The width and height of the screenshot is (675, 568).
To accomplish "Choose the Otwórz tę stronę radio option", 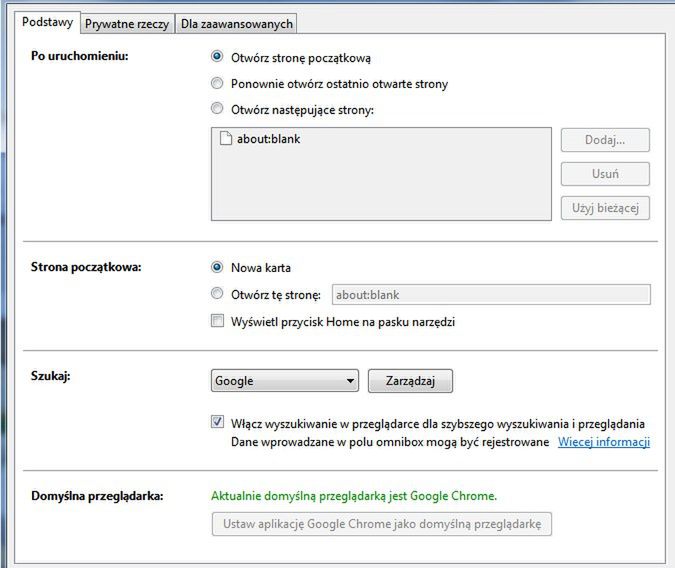I will click(x=217, y=294).
